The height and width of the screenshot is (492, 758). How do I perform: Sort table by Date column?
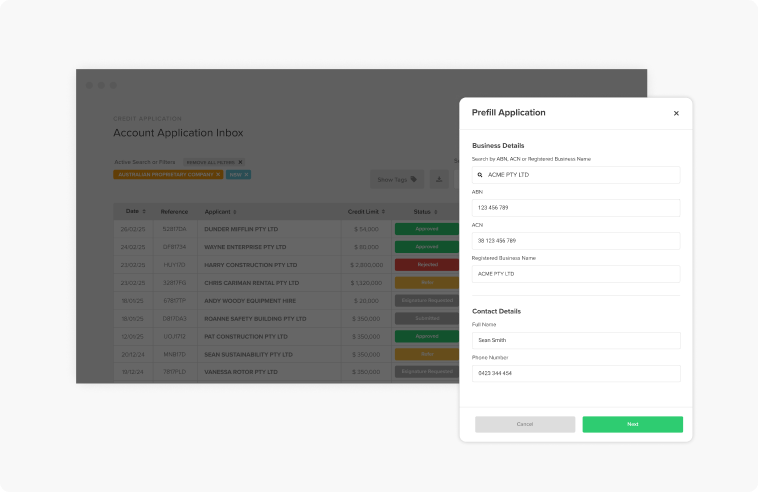click(x=145, y=212)
